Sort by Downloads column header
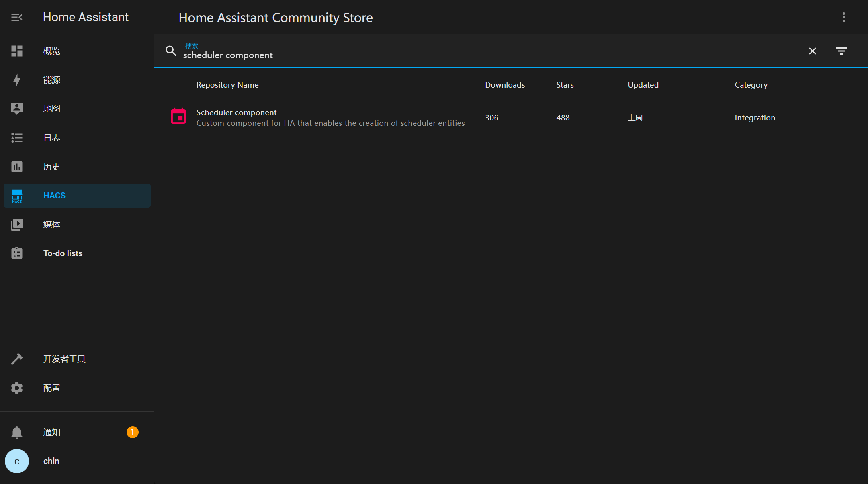868x484 pixels. coord(505,85)
